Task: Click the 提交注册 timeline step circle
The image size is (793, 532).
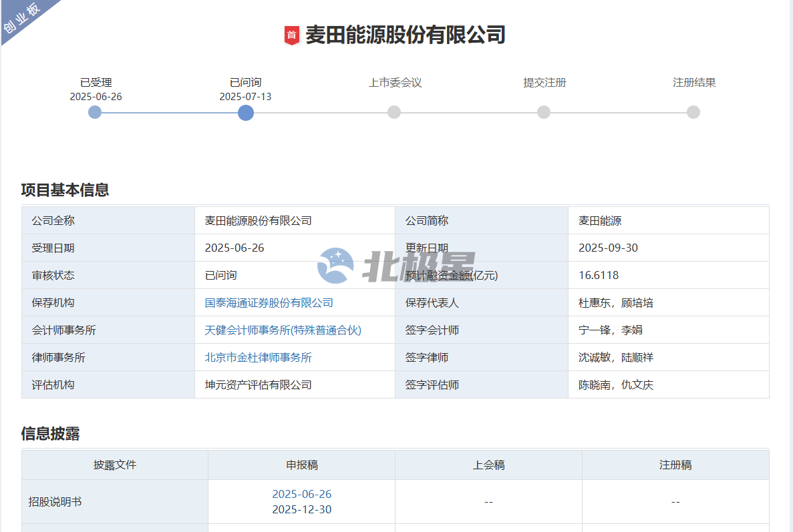Action: 544,112
